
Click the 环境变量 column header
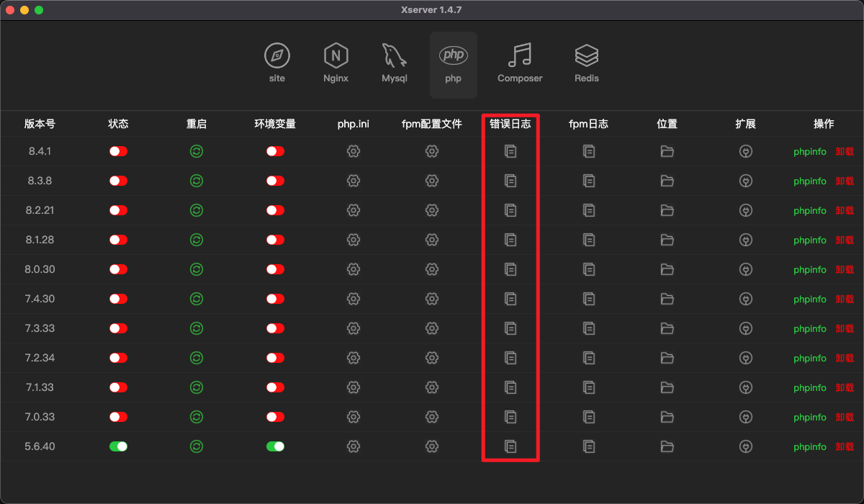click(x=275, y=124)
